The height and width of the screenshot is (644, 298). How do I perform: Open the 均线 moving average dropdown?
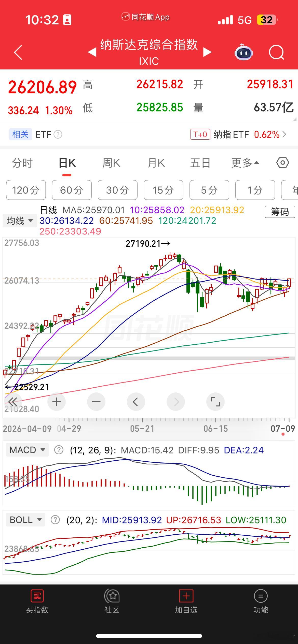(x=20, y=221)
